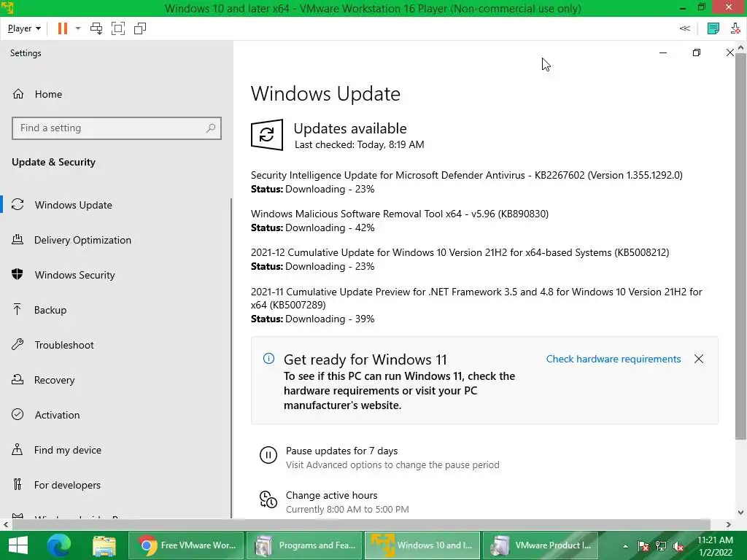This screenshot has height=560, width=747.
Task: Click Check hardware requirements link
Action: (613, 359)
